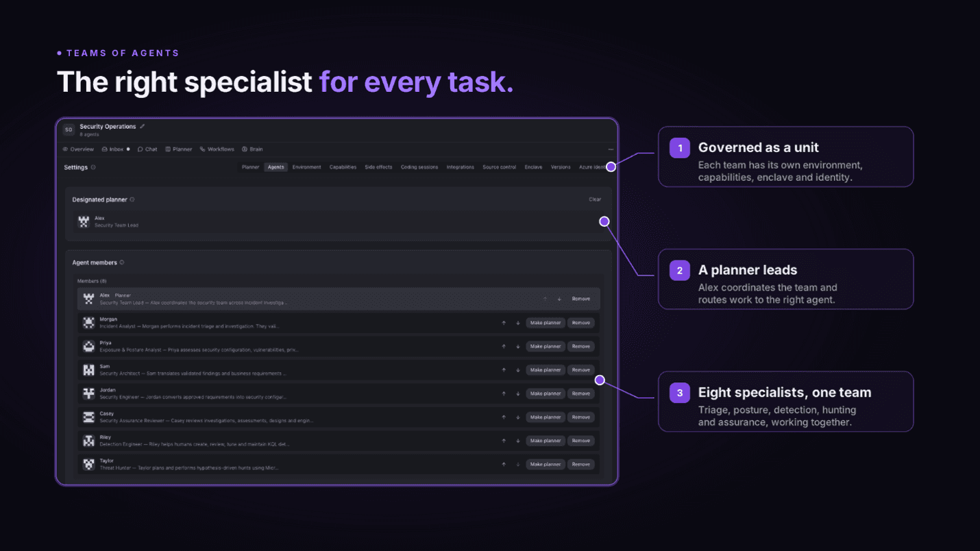Move Casey up in members list
980x551 pixels.
point(504,417)
